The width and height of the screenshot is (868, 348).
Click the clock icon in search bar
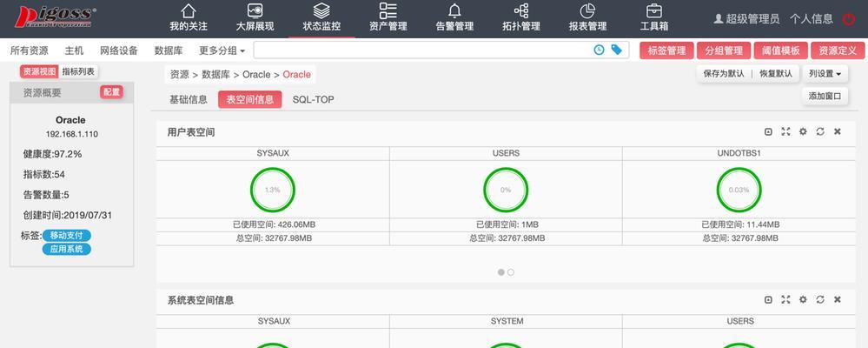click(x=599, y=50)
